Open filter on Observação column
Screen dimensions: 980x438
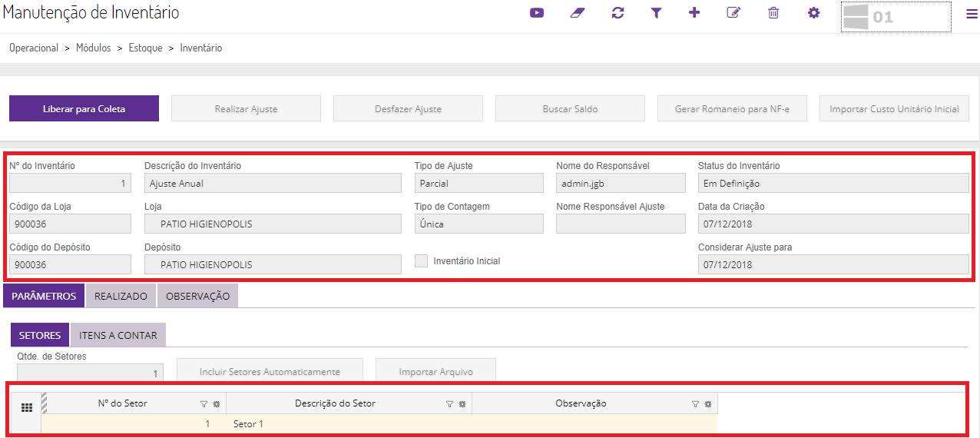pos(695,404)
